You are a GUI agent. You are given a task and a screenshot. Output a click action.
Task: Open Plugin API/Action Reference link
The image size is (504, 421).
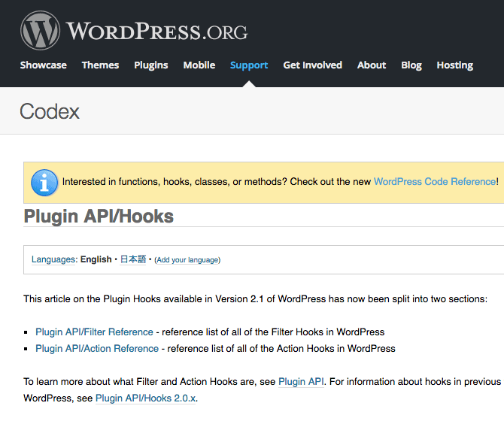97,348
